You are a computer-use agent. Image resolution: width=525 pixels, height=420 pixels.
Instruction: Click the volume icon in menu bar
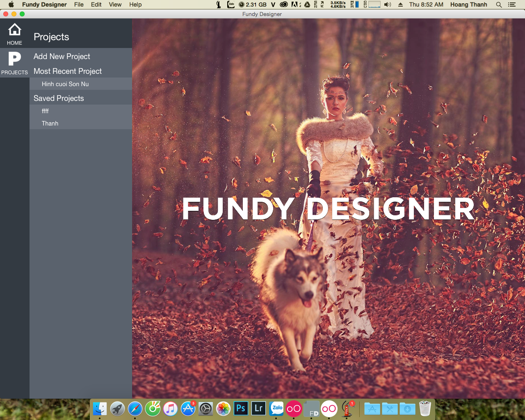(x=388, y=5)
